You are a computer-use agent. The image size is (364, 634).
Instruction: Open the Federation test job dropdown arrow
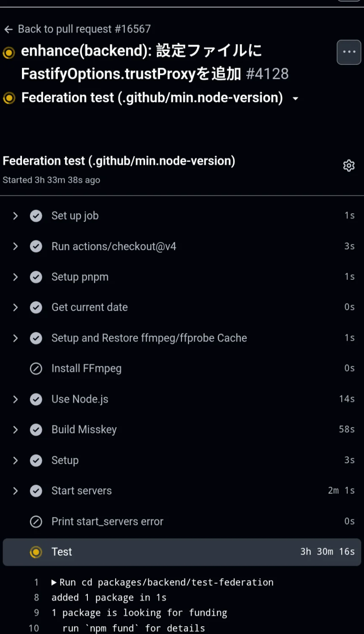point(296,98)
